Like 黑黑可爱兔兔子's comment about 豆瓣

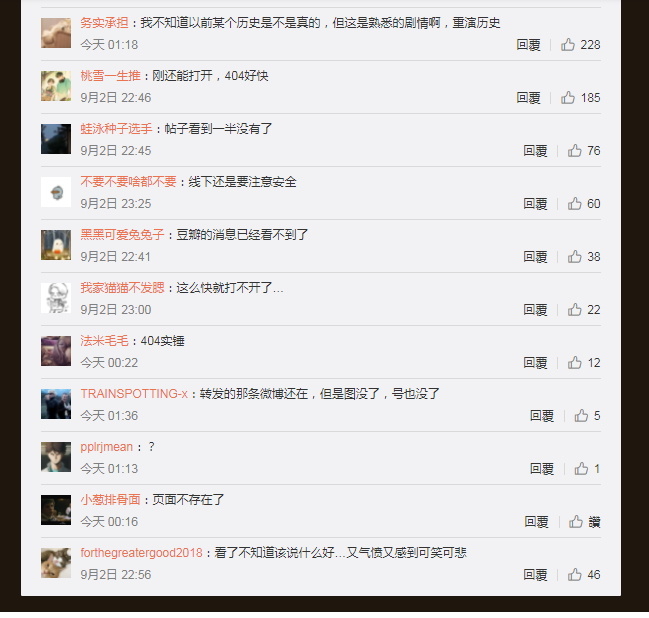(584, 256)
